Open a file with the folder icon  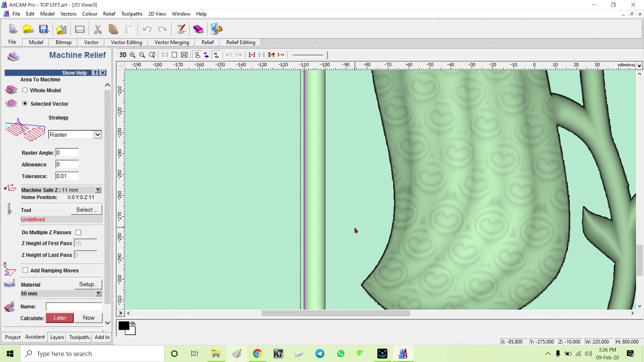pos(28,29)
